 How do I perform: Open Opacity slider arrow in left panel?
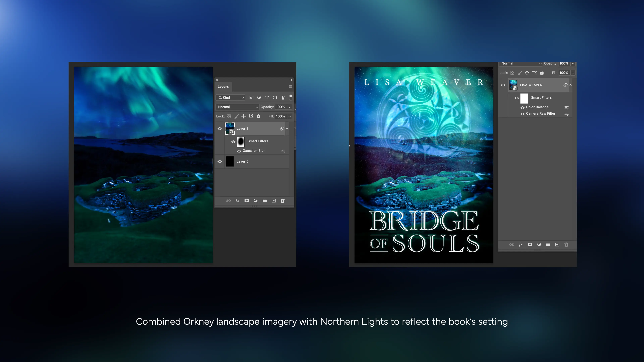point(290,107)
